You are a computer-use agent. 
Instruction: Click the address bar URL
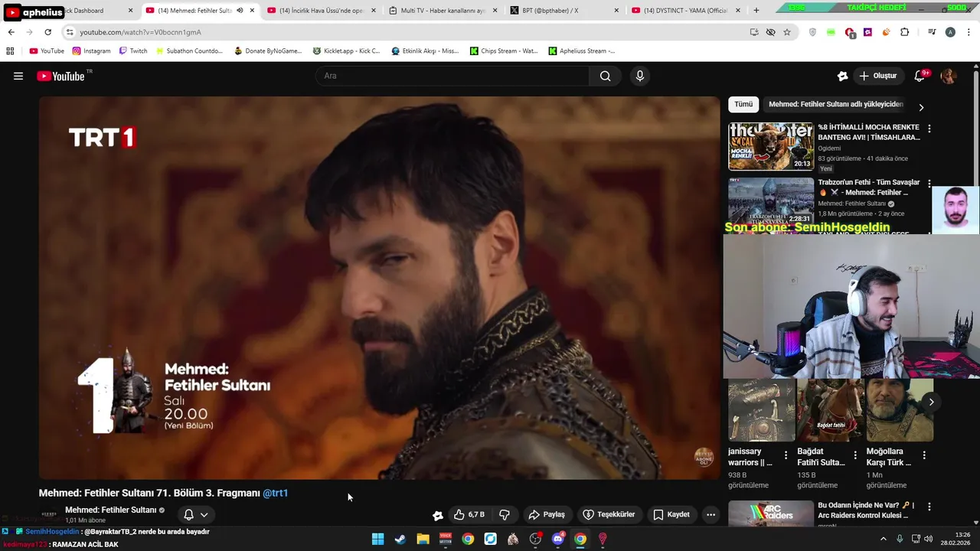coord(140,32)
